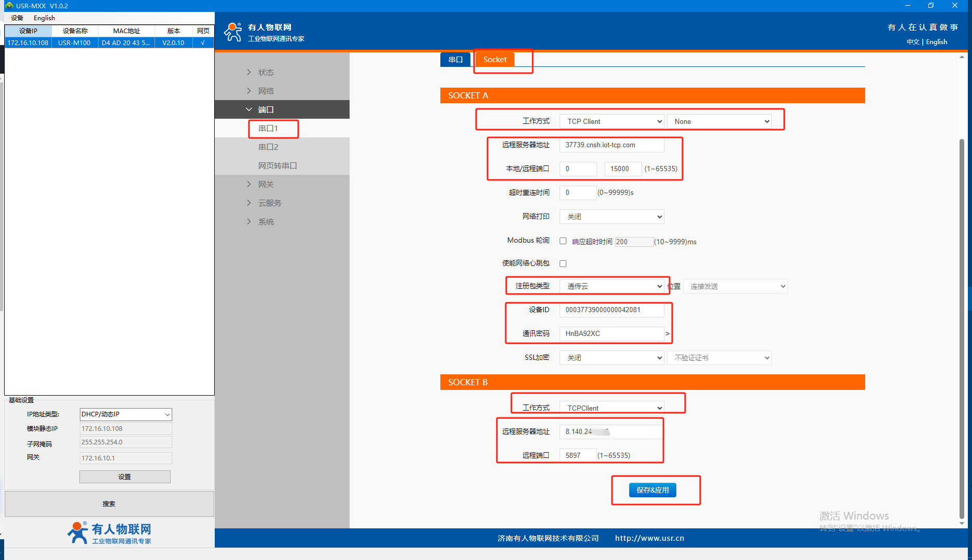Switch to the Socket tab

[495, 60]
